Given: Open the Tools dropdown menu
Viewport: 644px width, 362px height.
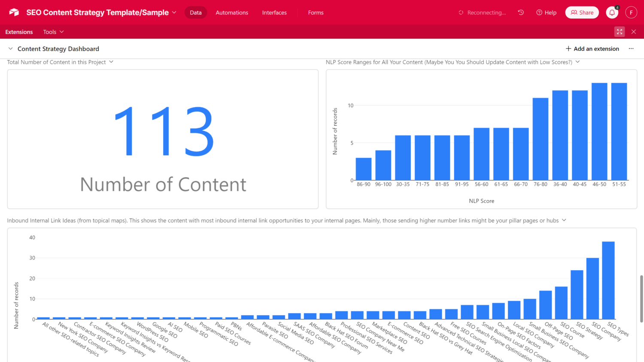Looking at the screenshot, I should (x=53, y=32).
